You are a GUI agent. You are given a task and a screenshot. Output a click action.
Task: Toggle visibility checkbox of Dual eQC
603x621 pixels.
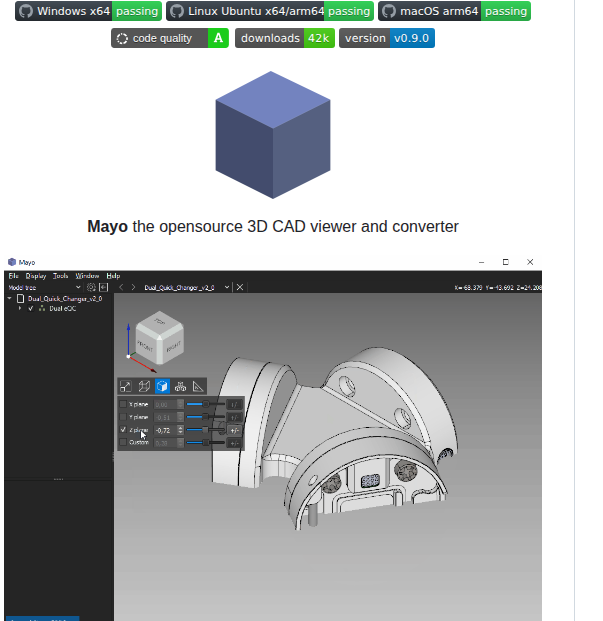click(x=31, y=309)
